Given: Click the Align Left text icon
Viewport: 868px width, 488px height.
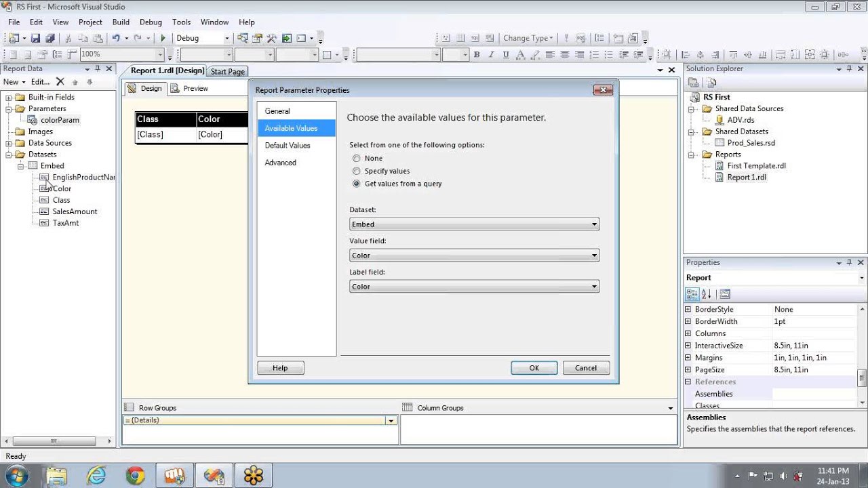Looking at the screenshot, I should point(550,55).
